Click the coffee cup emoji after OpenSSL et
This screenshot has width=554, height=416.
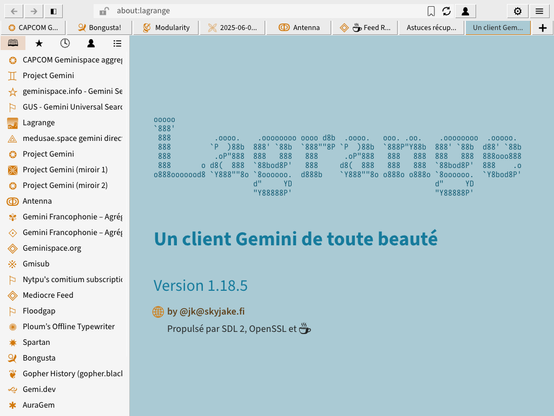(305, 329)
